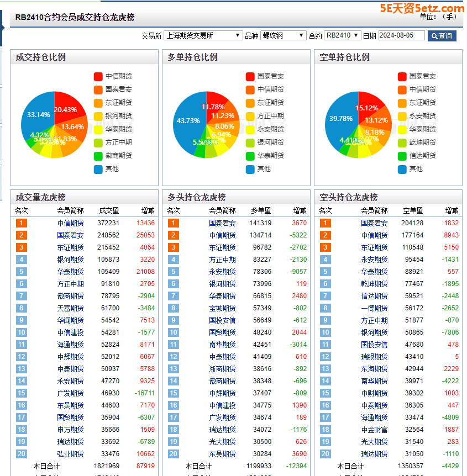Open 国泰君安 link in 多头持仓龙虎榜 table
Viewport: 467px width, 476px height.
coord(222,223)
